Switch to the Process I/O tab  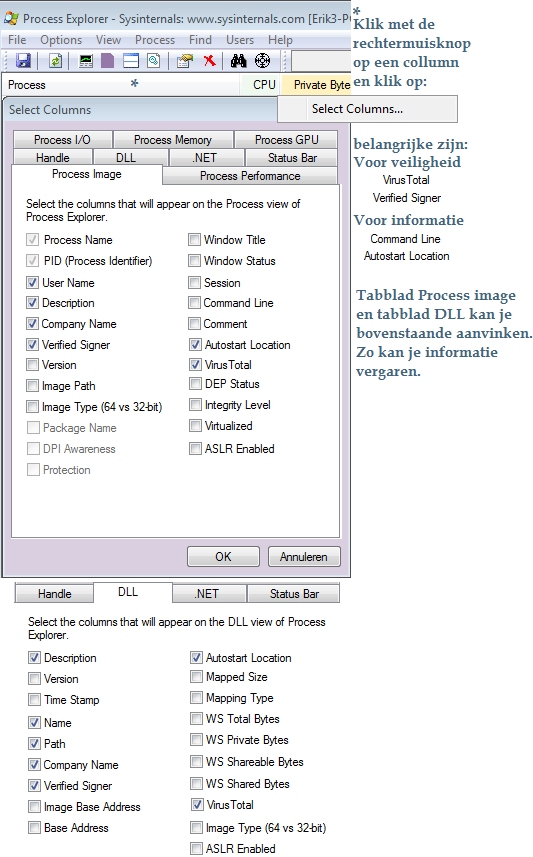[x=62, y=139]
